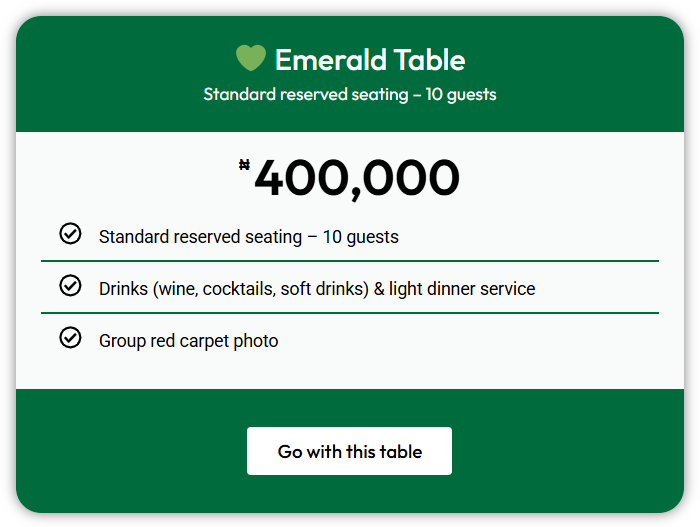Select the Drinks and light dinner feature text
700x527 pixels.
(316, 289)
